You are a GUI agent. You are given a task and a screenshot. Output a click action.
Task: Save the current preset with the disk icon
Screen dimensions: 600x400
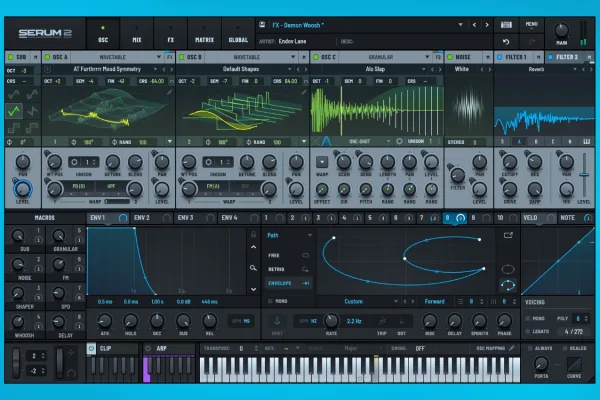coord(262,25)
